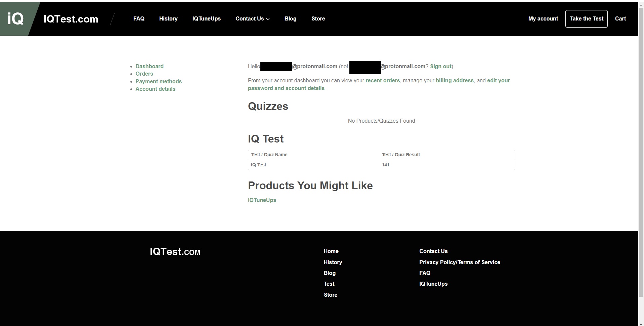Open History in the footer
This screenshot has width=644, height=326.
(333, 262)
